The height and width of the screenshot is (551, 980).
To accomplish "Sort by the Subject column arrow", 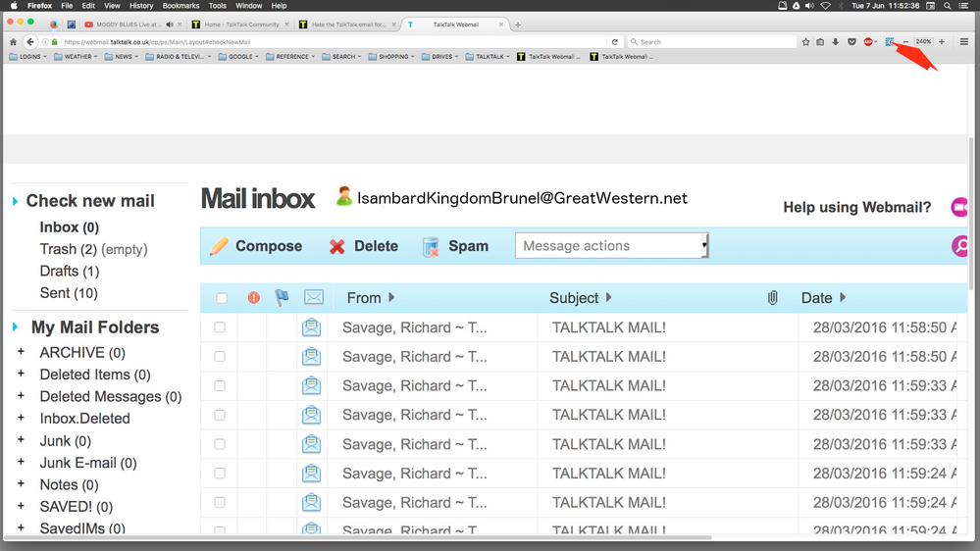I will pyautogui.click(x=608, y=297).
